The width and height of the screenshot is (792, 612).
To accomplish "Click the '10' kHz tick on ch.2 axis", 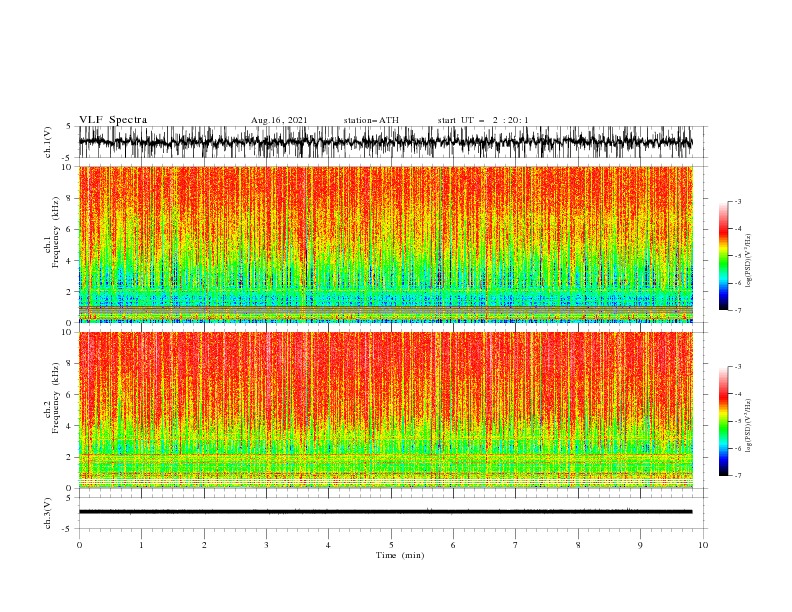I will point(68,332).
